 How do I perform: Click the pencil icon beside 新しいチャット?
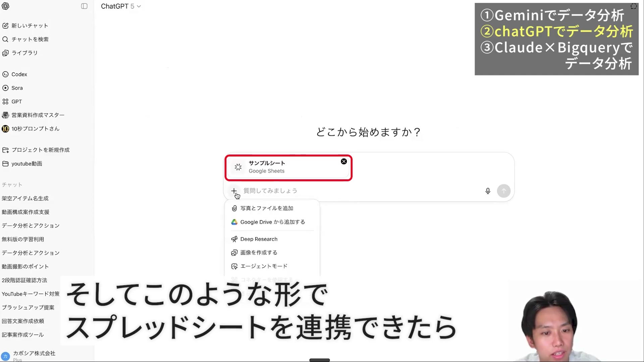(5, 25)
